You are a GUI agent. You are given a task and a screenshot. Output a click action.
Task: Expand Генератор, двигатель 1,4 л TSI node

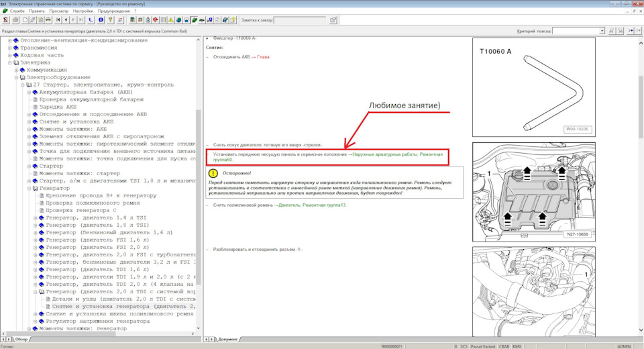(x=36, y=218)
